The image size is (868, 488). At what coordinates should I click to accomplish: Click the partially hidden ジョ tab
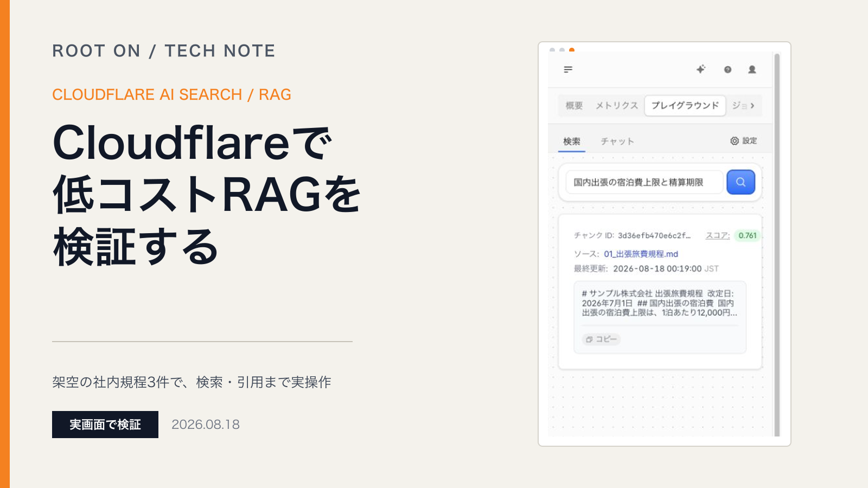(739, 106)
